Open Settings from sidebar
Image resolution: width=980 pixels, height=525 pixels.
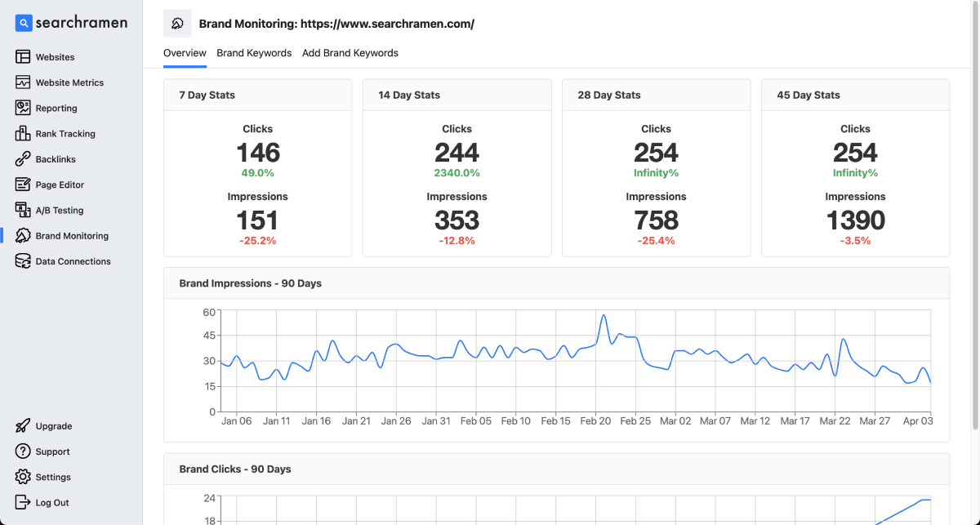click(x=53, y=477)
